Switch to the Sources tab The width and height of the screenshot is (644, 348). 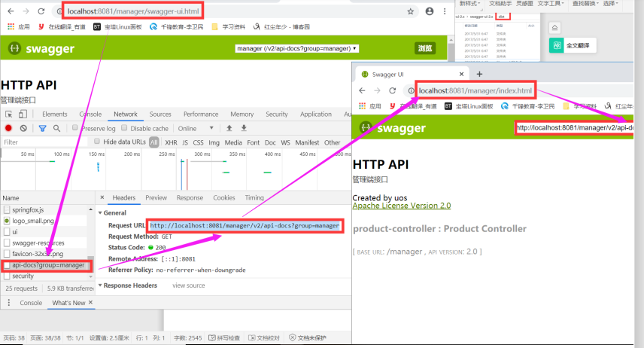160,114
